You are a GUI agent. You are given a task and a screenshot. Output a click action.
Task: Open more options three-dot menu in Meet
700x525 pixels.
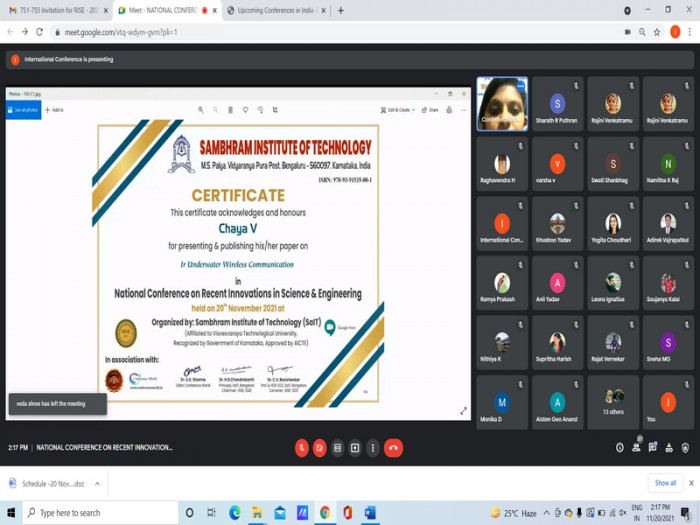[373, 448]
